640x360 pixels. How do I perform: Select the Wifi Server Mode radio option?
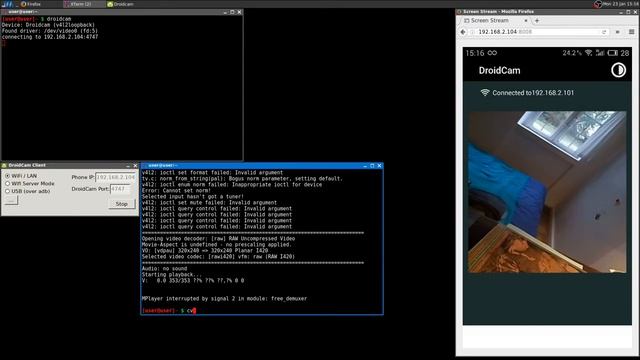point(7,184)
